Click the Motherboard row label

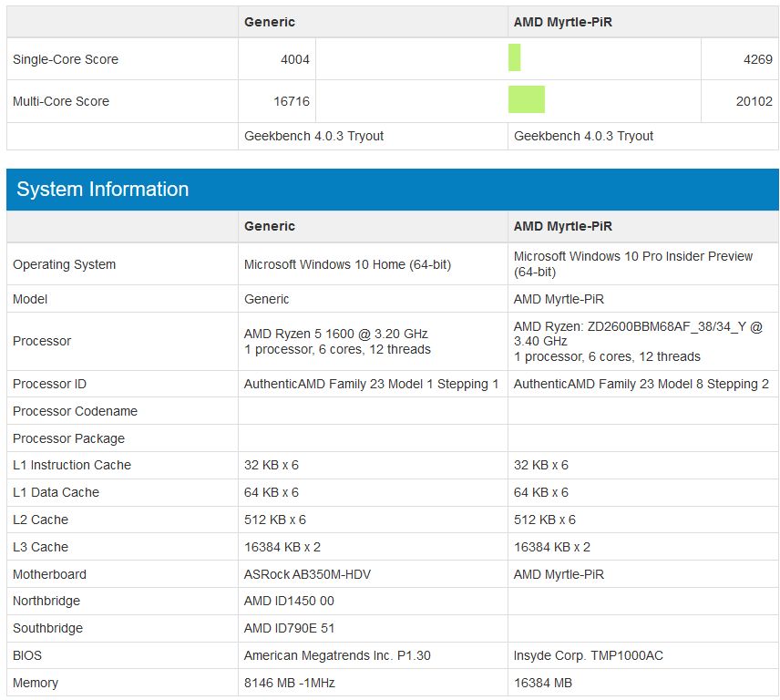point(49,574)
